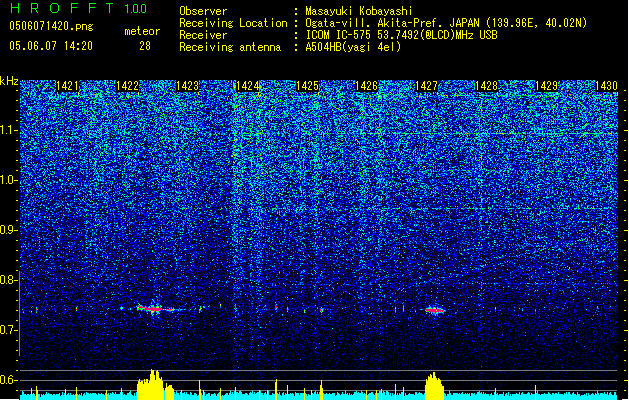Click the 1425 time marker
The height and width of the screenshot is (400, 629).
pyautogui.click(x=307, y=86)
